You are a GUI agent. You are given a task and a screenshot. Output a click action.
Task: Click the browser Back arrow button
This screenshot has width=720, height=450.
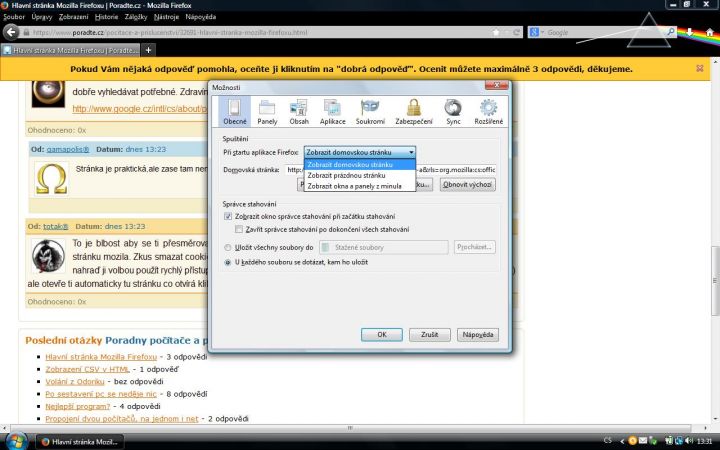[11, 32]
